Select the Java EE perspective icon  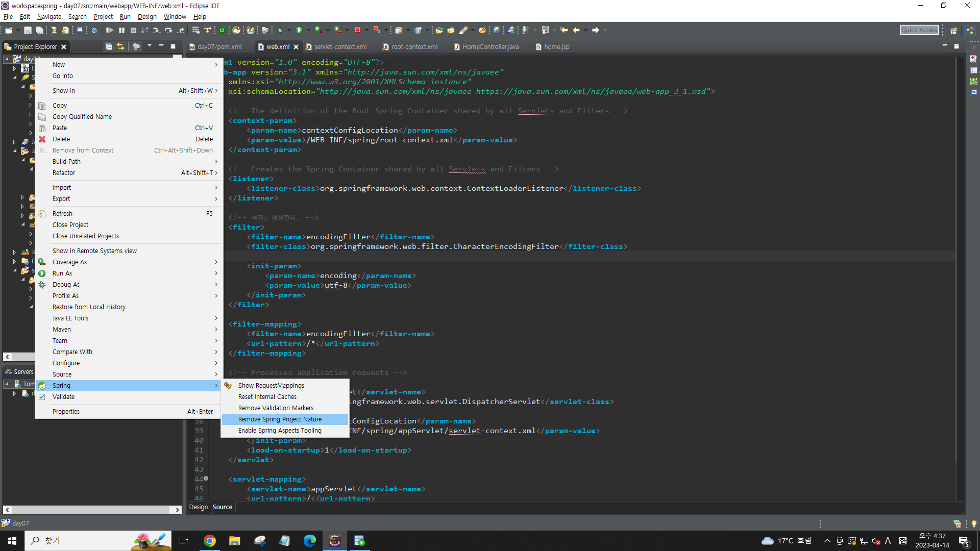[x=970, y=30]
